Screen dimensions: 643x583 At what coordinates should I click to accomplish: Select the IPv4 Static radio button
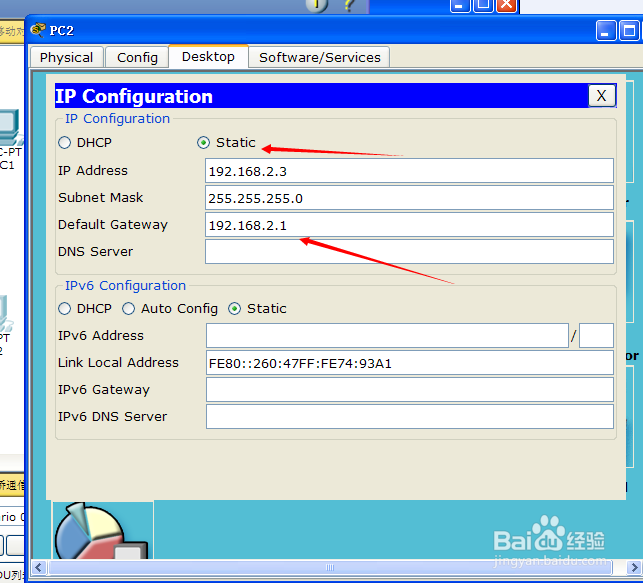[x=203, y=143]
